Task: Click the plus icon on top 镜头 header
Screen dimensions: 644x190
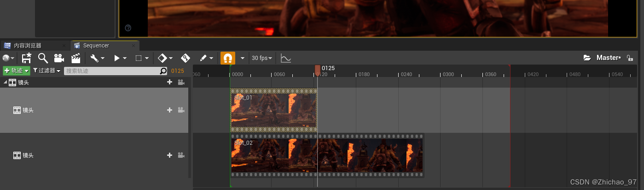Action: point(169,82)
